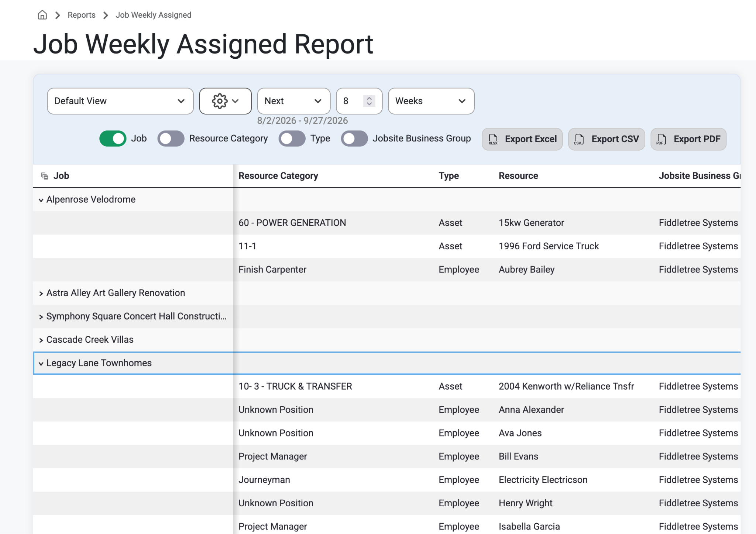
Task: Increment the weeks number stepper arrows
Action: pyautogui.click(x=369, y=98)
